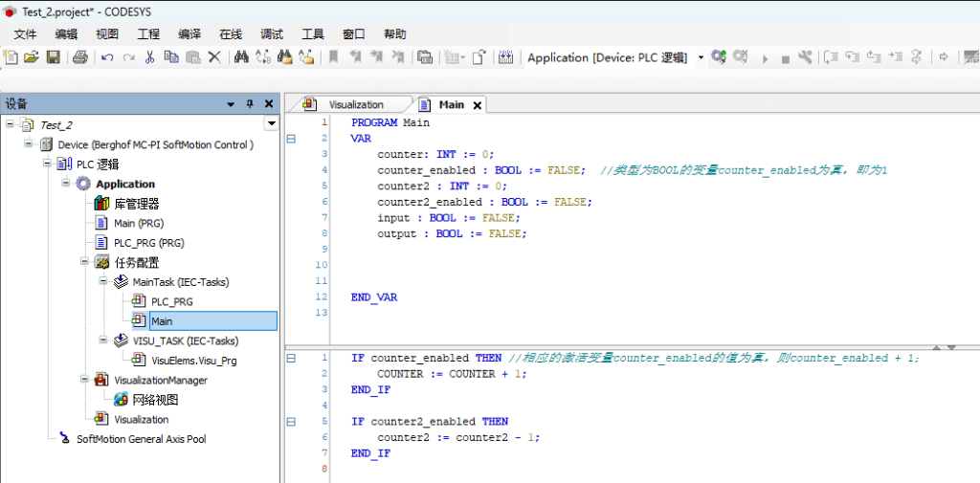
Task: Click the Delete X toolbar icon
Action: pyautogui.click(x=214, y=57)
